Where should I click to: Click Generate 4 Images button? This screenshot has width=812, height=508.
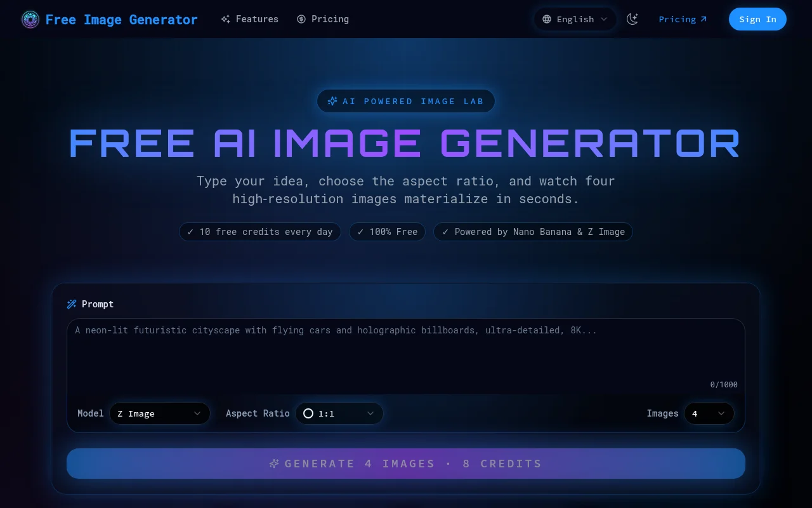pyautogui.click(x=406, y=464)
